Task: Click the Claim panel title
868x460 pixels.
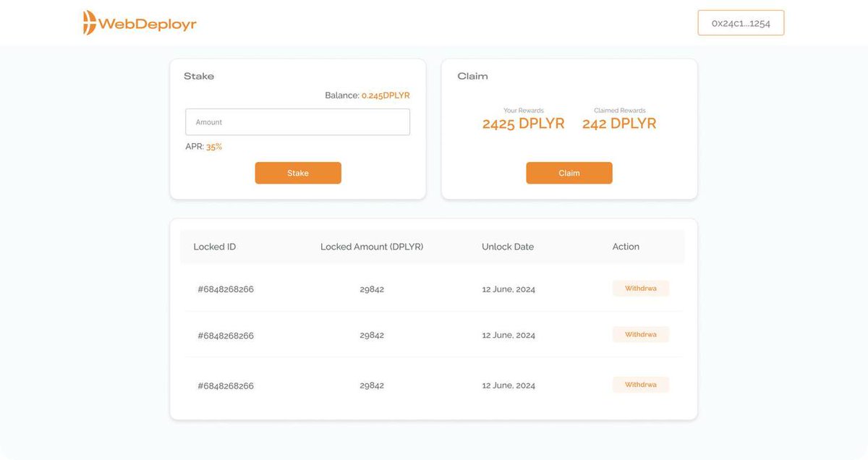Action: pyautogui.click(x=472, y=75)
